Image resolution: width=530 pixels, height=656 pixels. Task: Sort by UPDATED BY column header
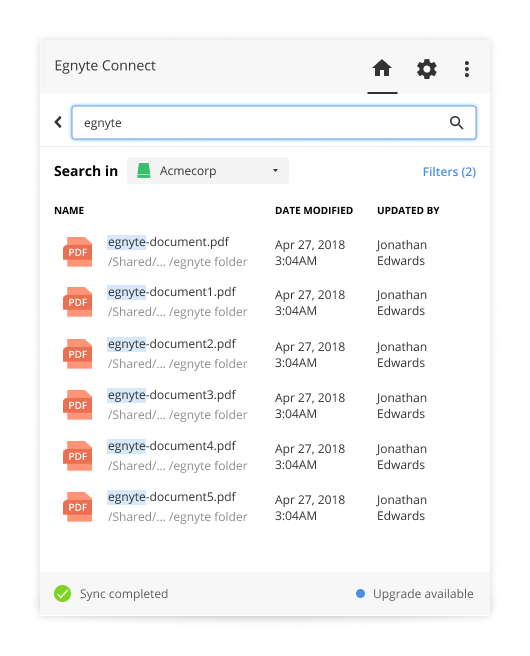[x=408, y=210]
